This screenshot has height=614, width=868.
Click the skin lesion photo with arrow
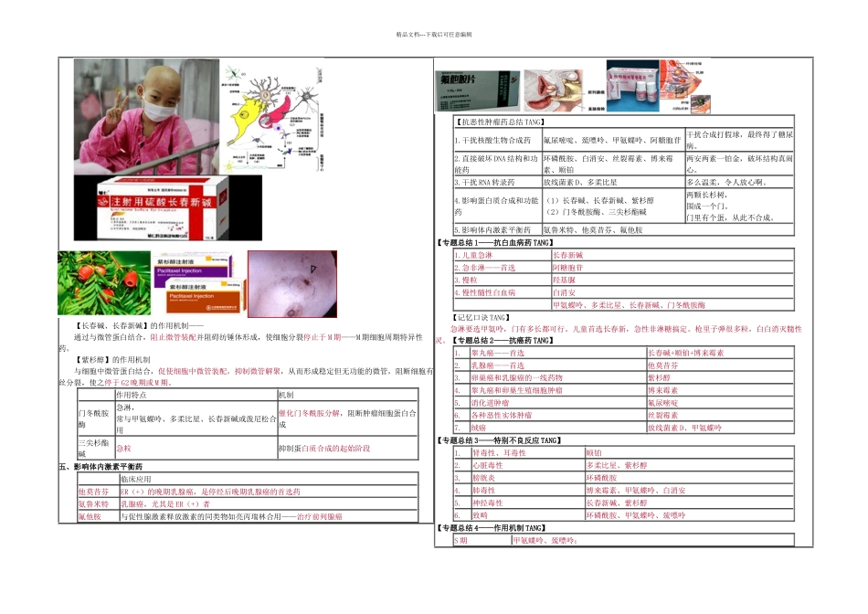pyautogui.click(x=292, y=284)
